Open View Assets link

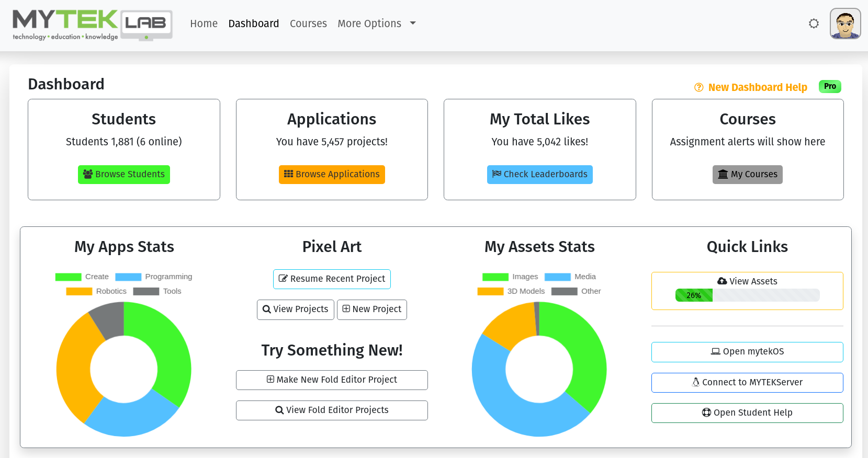[x=747, y=281]
